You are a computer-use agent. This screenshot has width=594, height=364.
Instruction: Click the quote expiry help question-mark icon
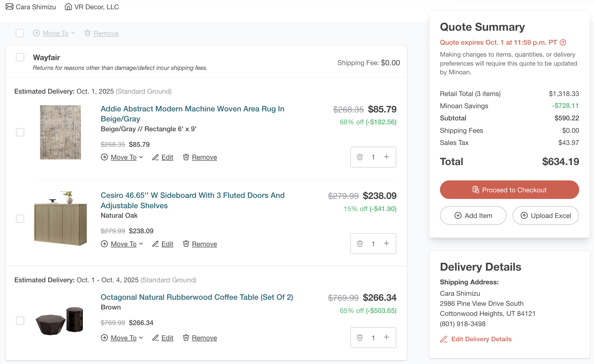563,43
